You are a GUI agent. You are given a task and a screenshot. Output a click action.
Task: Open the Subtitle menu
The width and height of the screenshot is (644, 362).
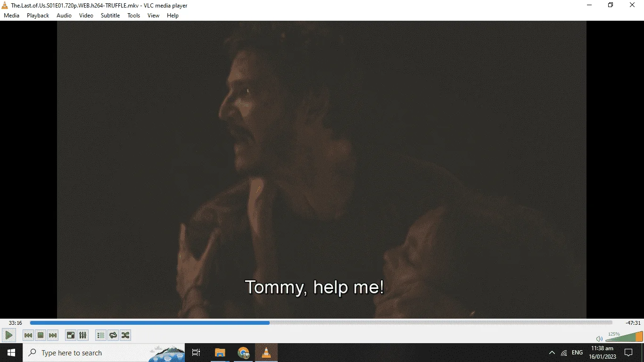[110, 16]
